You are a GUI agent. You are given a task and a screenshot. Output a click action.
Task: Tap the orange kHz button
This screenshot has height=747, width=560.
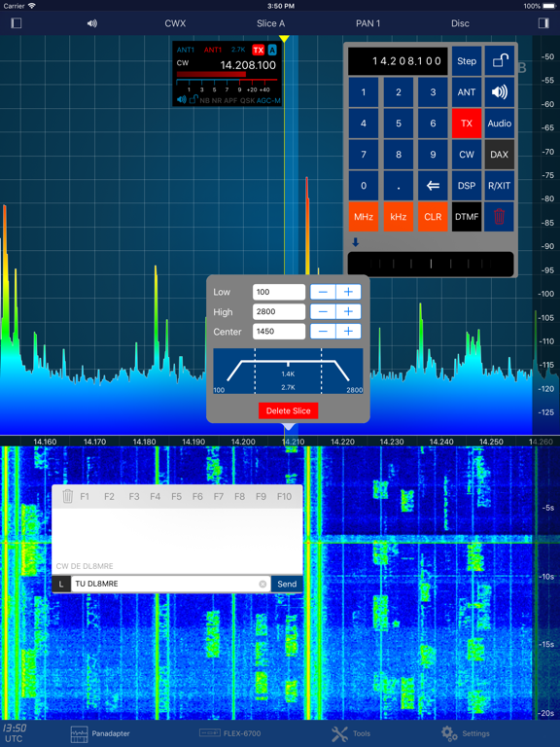point(399,217)
